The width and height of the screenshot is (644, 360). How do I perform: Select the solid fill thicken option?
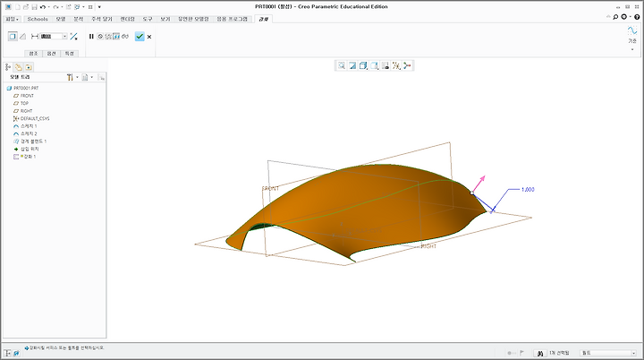click(x=13, y=36)
